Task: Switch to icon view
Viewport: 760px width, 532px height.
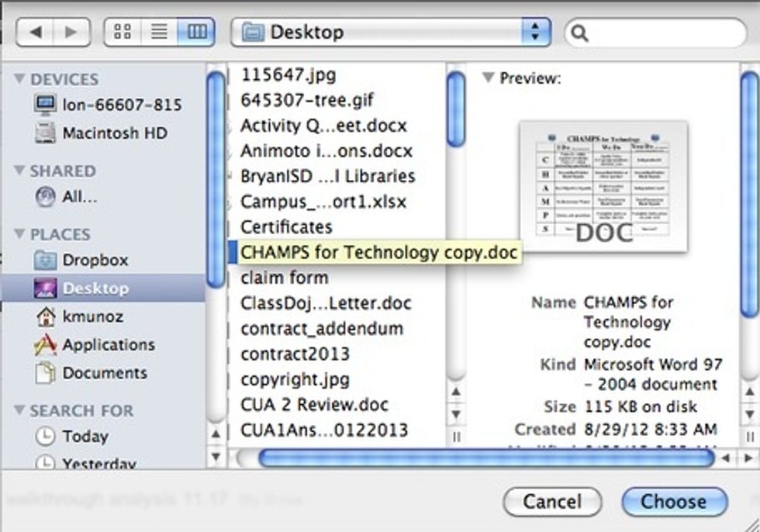Action: click(x=123, y=33)
